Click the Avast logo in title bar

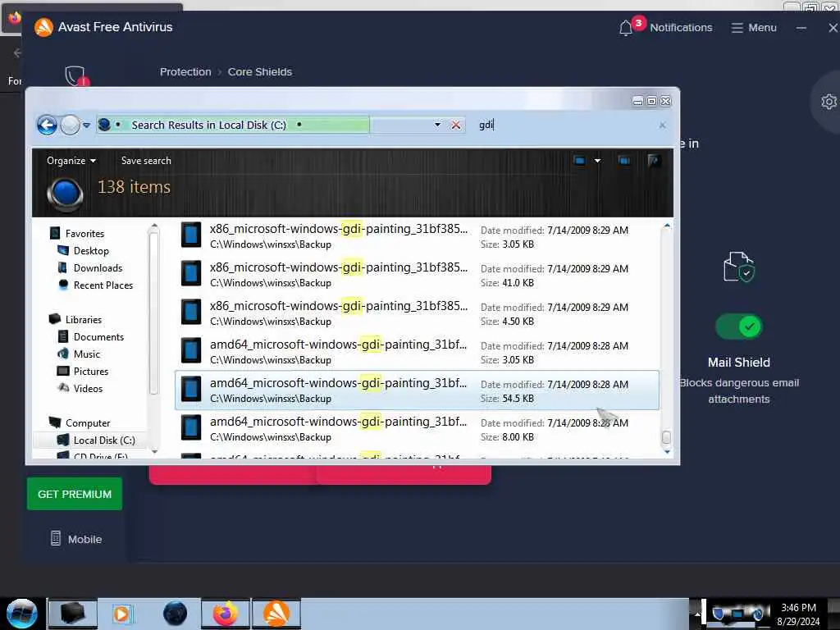tap(43, 27)
